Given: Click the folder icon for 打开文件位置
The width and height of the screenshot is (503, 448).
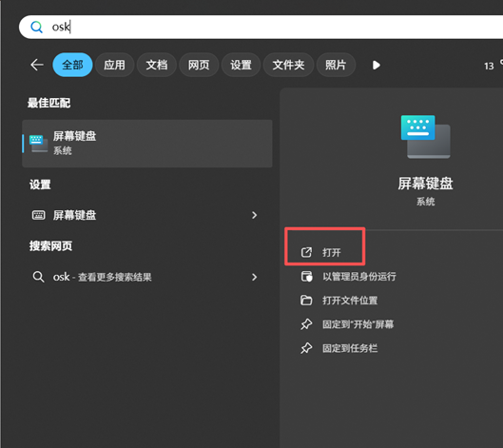Looking at the screenshot, I should (306, 301).
